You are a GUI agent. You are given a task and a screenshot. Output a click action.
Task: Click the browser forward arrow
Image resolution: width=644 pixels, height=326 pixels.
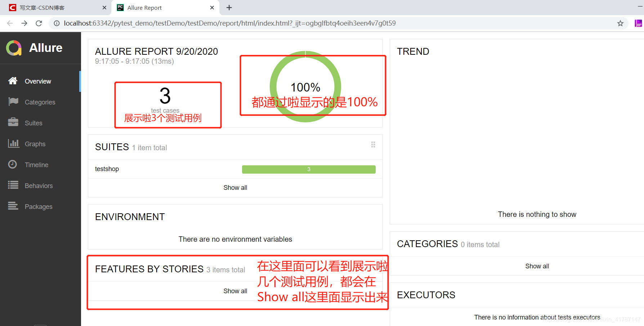click(24, 23)
